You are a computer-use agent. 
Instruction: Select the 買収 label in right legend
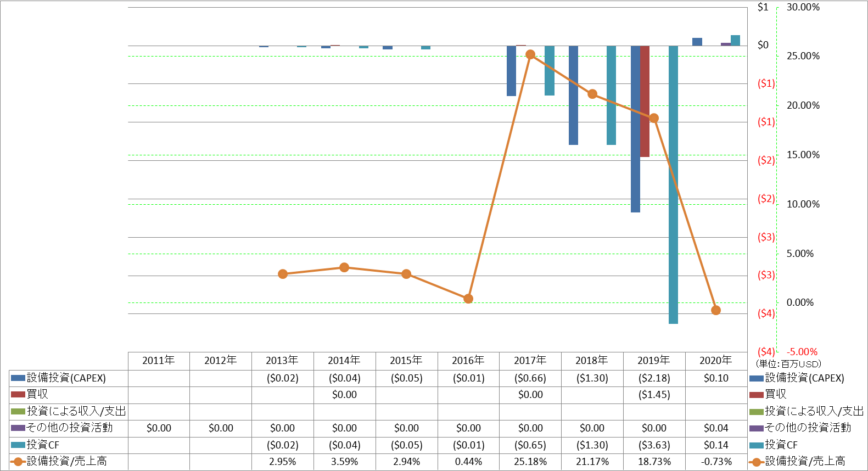coord(776,394)
